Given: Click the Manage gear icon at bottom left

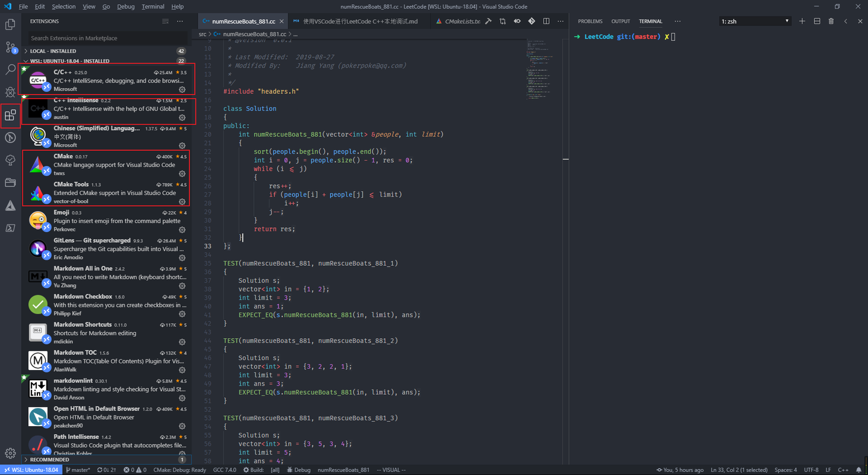Looking at the screenshot, I should click(x=9, y=453).
